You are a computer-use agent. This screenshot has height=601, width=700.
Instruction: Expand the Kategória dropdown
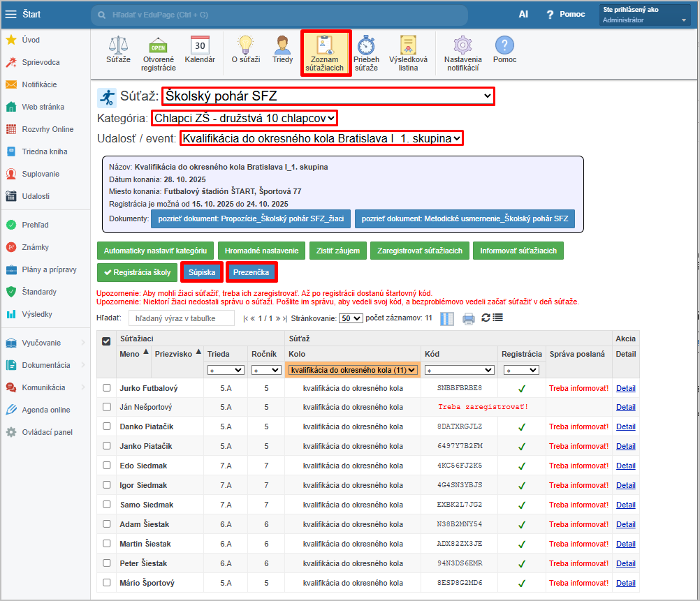(x=244, y=118)
